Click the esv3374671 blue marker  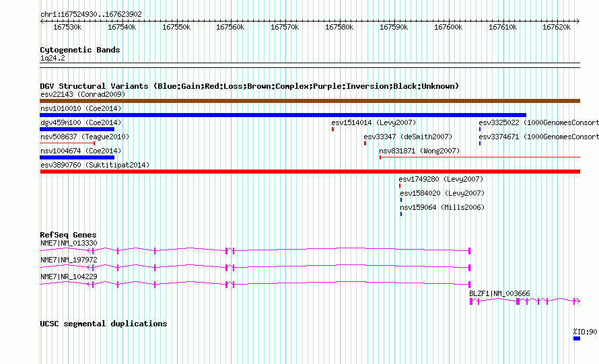[x=480, y=143]
